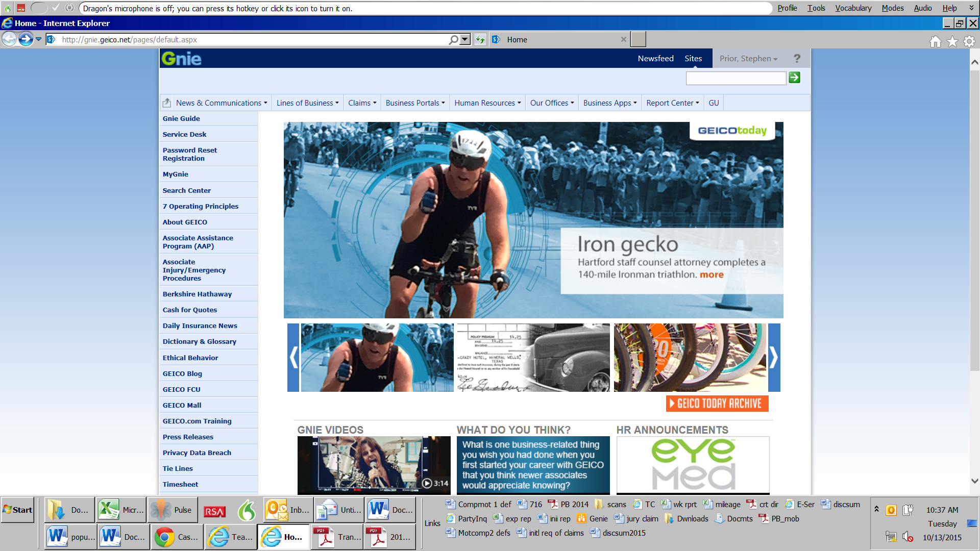Expand Prior, Stephen user menu
The width and height of the screenshot is (980, 551).
(748, 59)
